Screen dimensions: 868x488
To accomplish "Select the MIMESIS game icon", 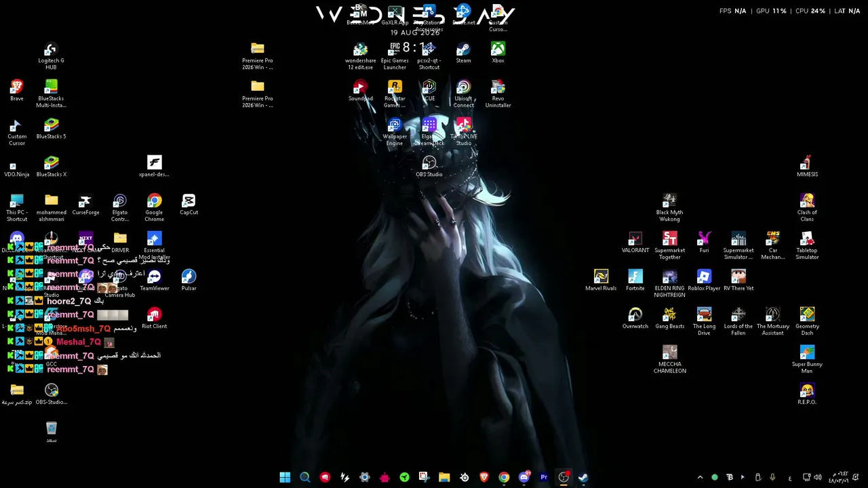I will tap(807, 167).
